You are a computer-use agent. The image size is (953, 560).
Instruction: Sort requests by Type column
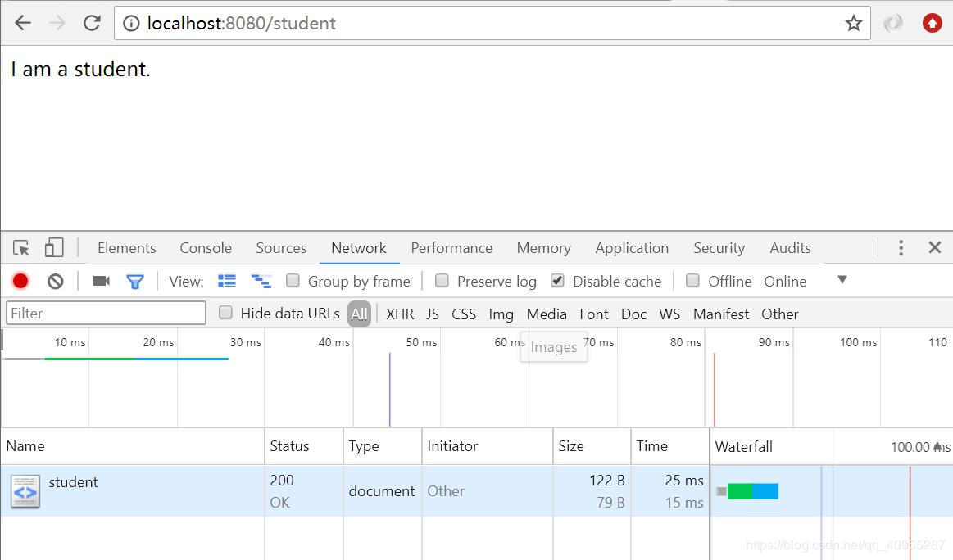pos(383,446)
